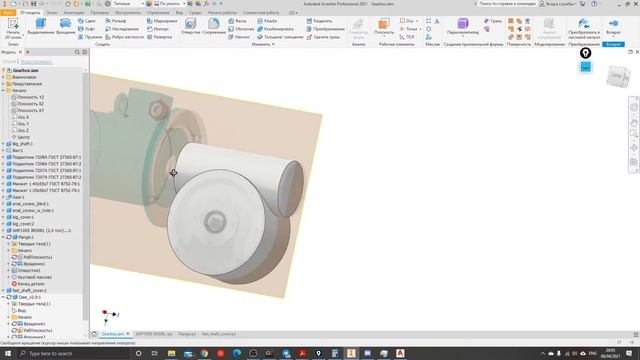Open the Инструменты ribbon tab
The height and width of the screenshot is (360, 640).
(127, 13)
